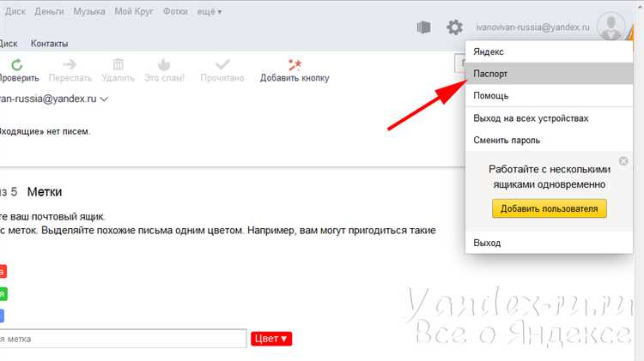This screenshot has height=361, width=644.
Task: Open the Контакты tab
Action: tap(50, 44)
